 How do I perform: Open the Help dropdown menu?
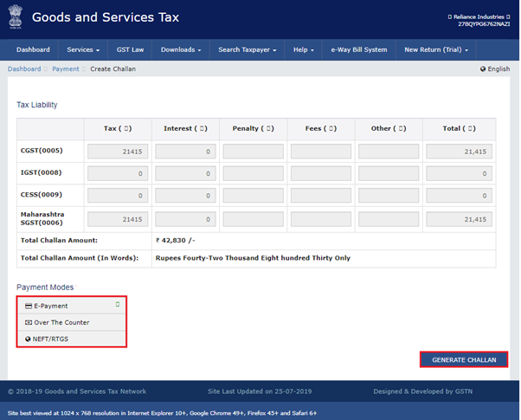[x=303, y=49]
